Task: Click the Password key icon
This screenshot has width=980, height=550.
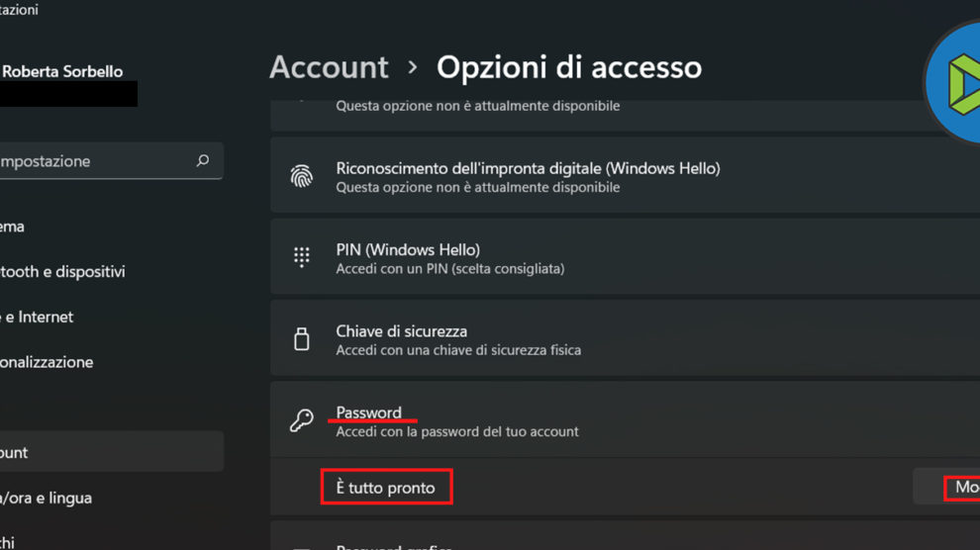Action: pos(302,420)
